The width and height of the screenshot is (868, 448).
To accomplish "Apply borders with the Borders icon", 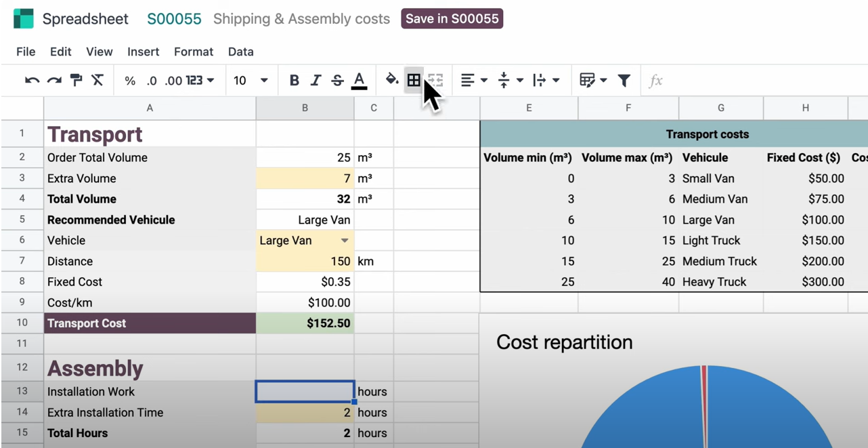I will (414, 80).
